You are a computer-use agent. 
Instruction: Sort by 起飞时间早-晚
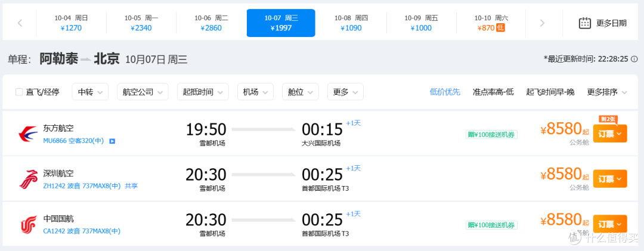[x=550, y=92]
